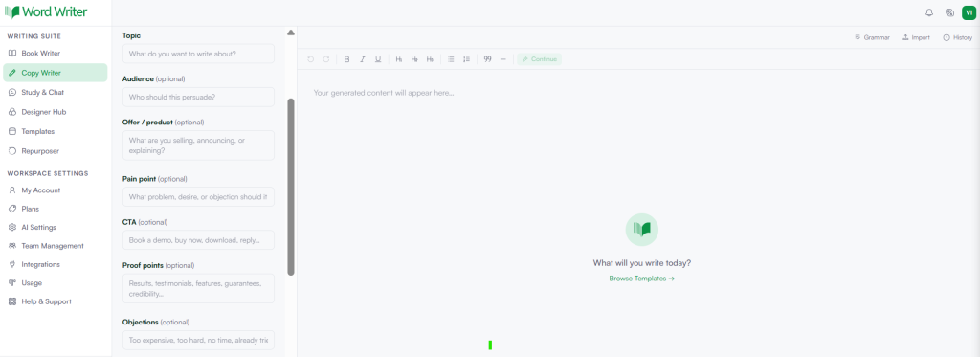Open Templates from the sidebar
This screenshot has height=357, width=980.
(55, 131)
